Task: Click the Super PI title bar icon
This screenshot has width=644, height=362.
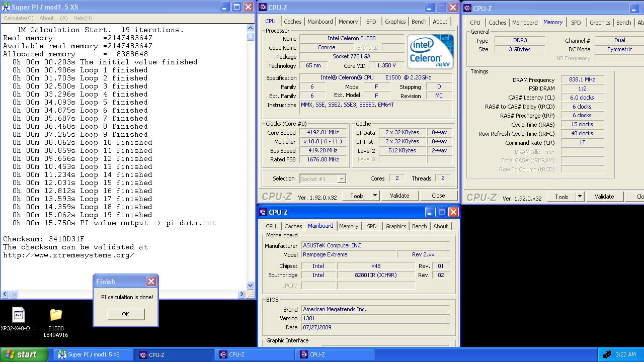Action: [x=6, y=7]
